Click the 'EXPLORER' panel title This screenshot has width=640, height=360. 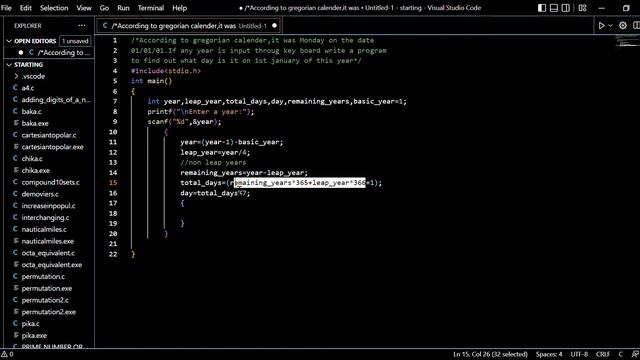pyautogui.click(x=28, y=26)
